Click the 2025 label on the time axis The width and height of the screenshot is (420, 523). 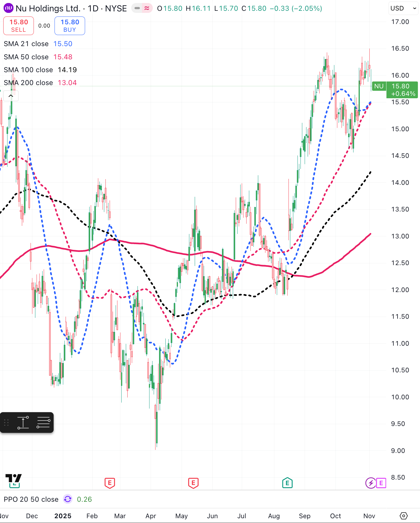63,516
